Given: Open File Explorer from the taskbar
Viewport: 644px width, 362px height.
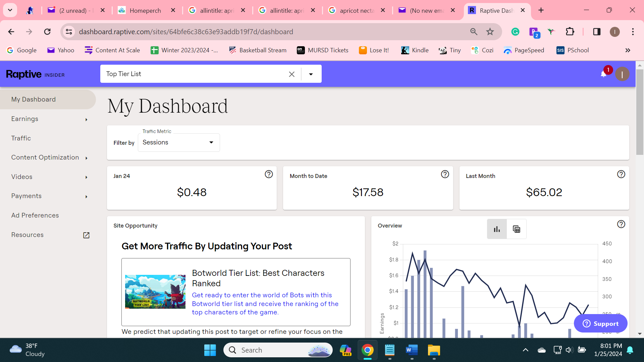Looking at the screenshot, I should pyautogui.click(x=434, y=350).
